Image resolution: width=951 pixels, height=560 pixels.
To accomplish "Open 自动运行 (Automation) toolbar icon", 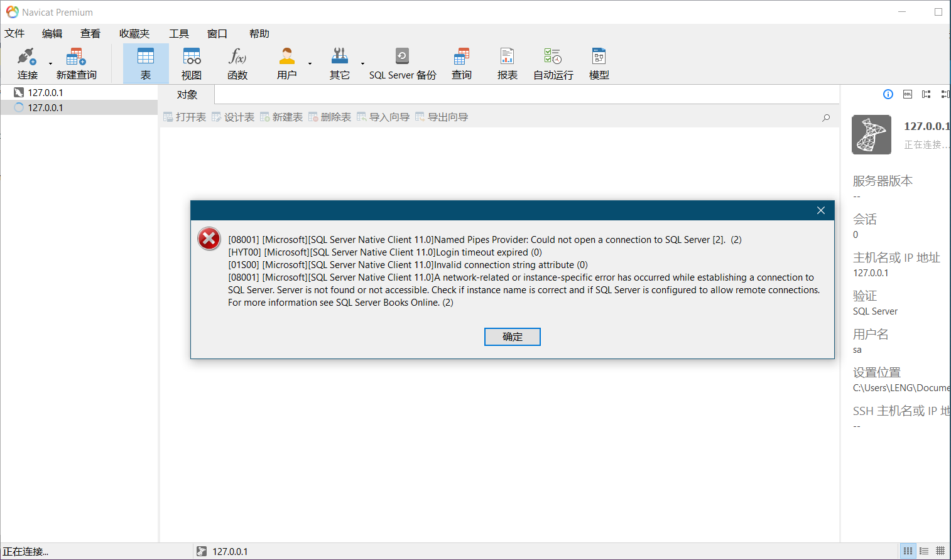I will point(553,63).
